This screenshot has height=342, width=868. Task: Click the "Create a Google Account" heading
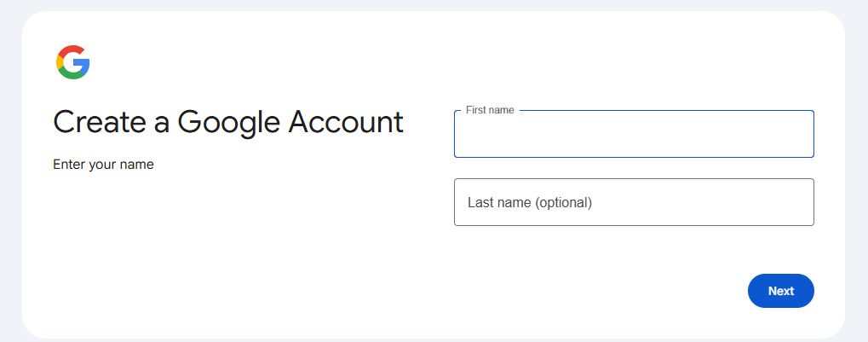click(x=228, y=122)
